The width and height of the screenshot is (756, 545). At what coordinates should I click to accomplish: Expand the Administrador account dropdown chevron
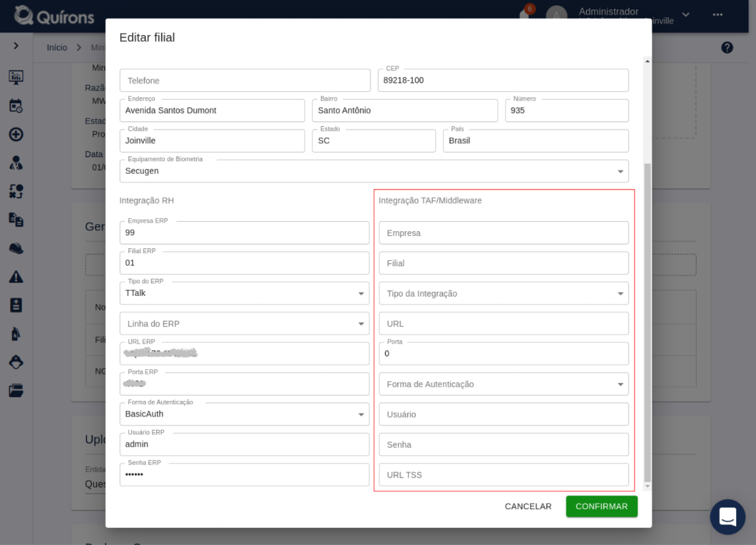tap(685, 15)
